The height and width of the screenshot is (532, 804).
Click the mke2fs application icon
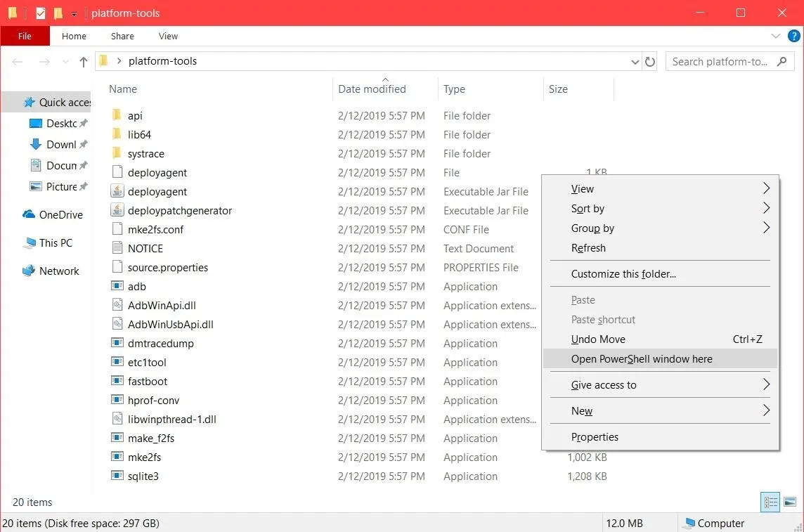click(117, 456)
